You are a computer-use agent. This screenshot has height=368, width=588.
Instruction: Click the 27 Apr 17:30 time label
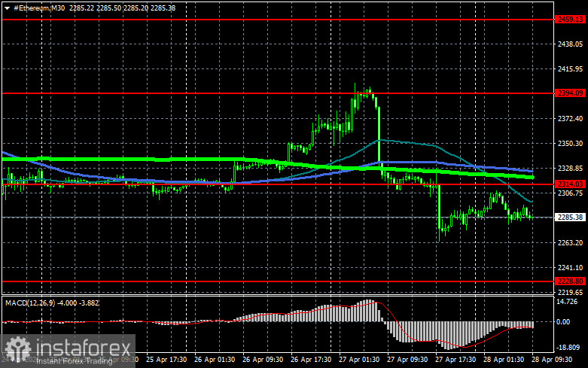[455, 360]
